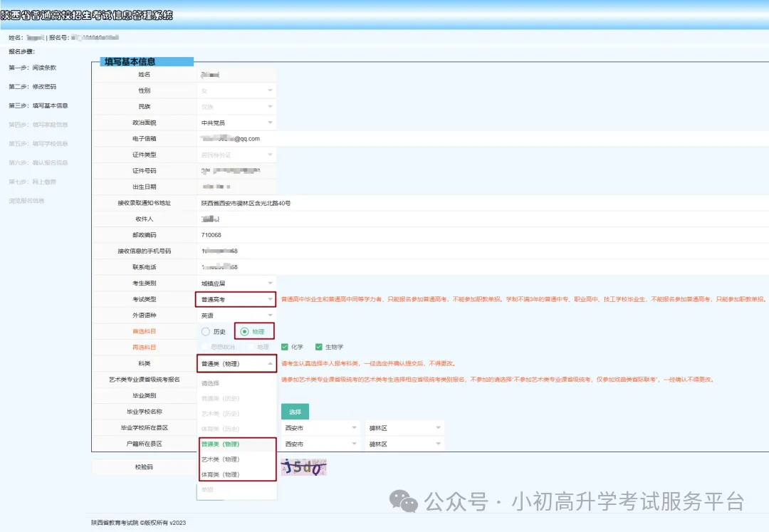769x532 pixels.
Task: Click the 填写基本信息 section heading
Action: coord(130,62)
